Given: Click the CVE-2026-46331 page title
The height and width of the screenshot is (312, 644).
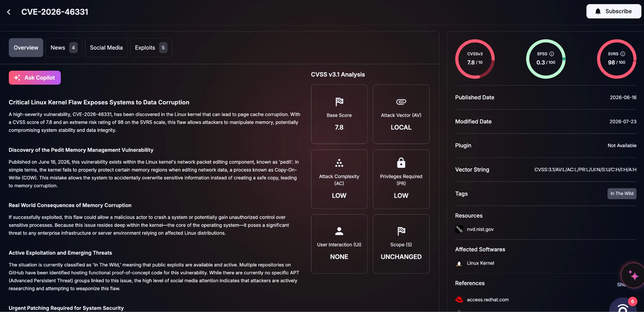Looking at the screenshot, I should [x=55, y=12].
